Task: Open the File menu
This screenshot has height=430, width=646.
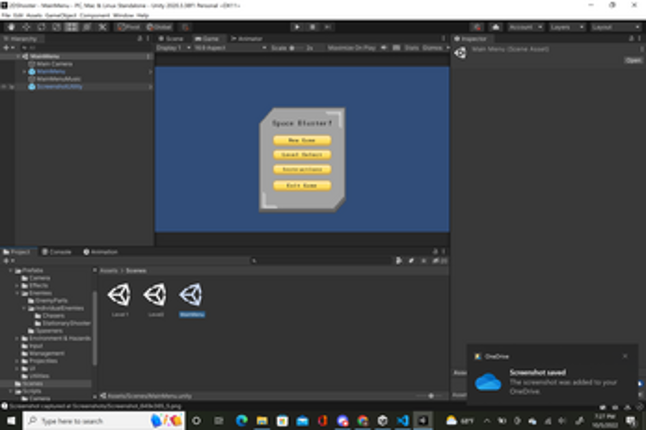Action: pyautogui.click(x=6, y=15)
